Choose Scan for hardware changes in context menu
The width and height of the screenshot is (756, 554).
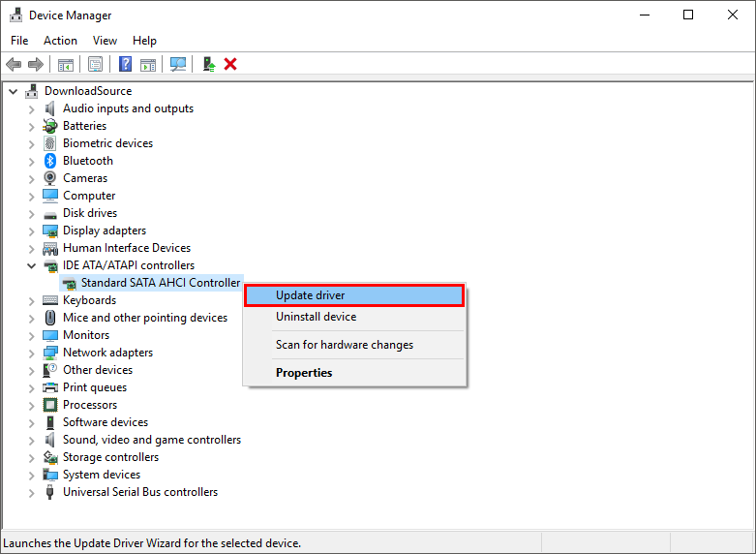click(354, 345)
